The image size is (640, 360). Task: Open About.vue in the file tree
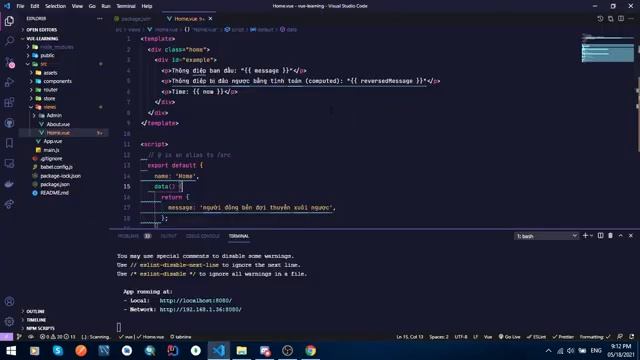[x=58, y=124]
